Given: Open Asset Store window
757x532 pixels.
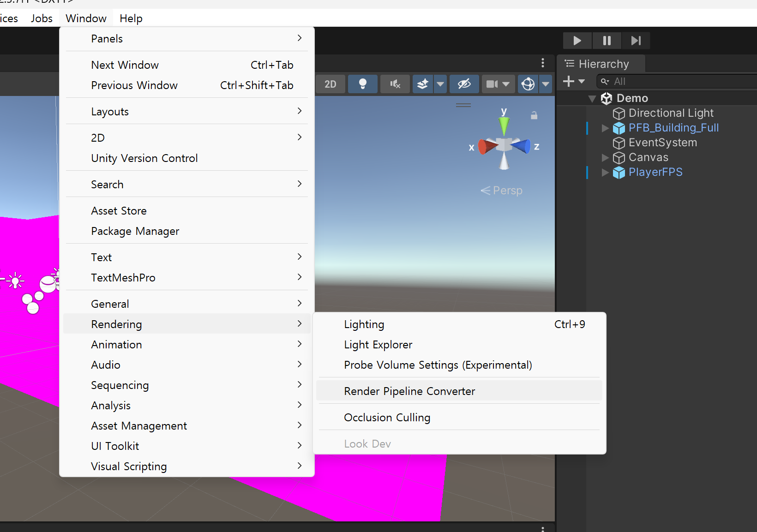Looking at the screenshot, I should point(187,211).
